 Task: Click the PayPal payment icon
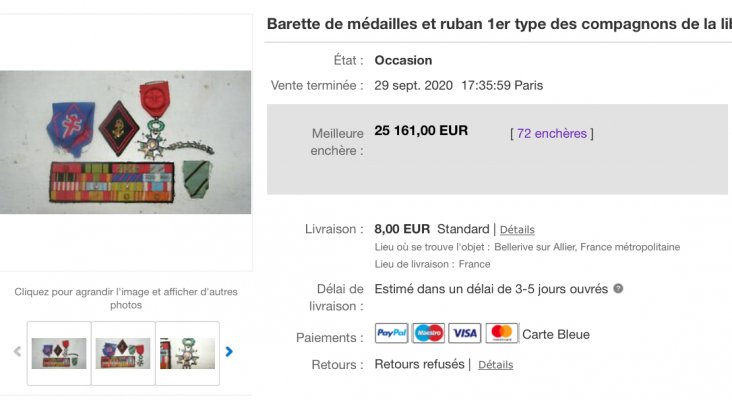(391, 333)
